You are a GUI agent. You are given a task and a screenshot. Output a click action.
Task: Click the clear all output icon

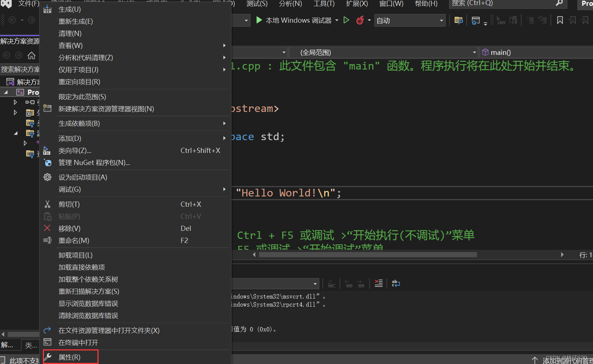pos(379,283)
